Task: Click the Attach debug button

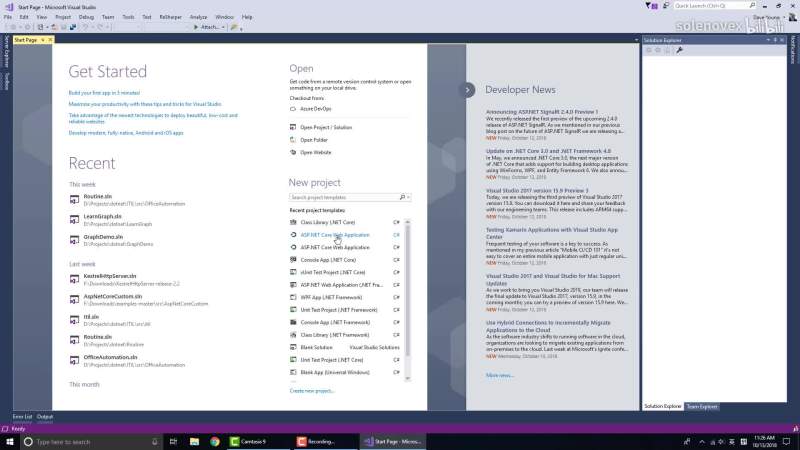Action: [x=206, y=27]
